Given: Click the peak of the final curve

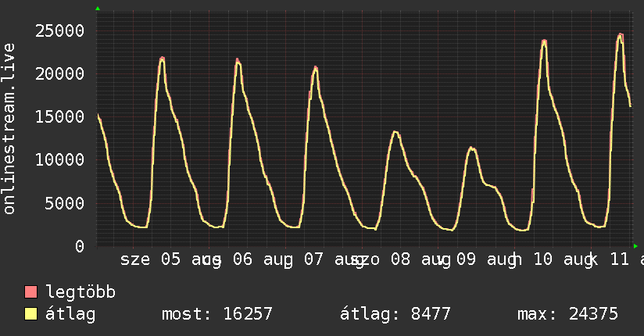Looking at the screenshot, I should (x=621, y=35).
